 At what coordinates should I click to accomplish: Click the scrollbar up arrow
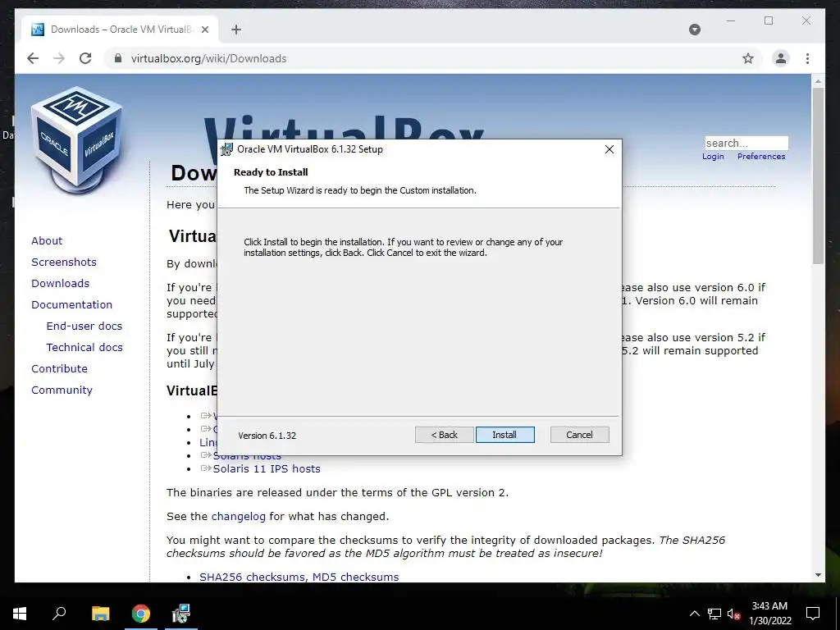(818, 81)
